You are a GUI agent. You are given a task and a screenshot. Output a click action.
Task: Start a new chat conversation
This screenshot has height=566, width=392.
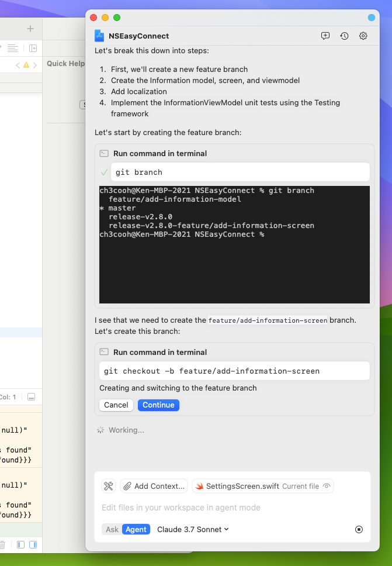[x=325, y=36]
